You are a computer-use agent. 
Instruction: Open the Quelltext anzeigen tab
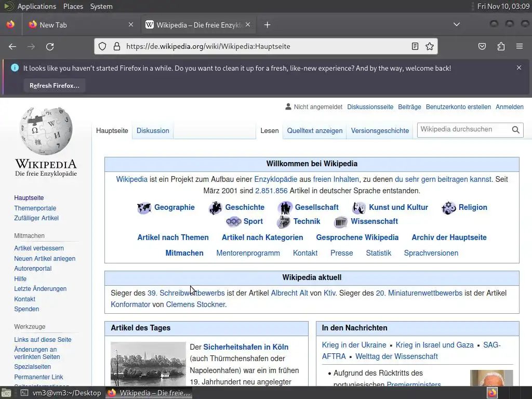pyautogui.click(x=315, y=130)
